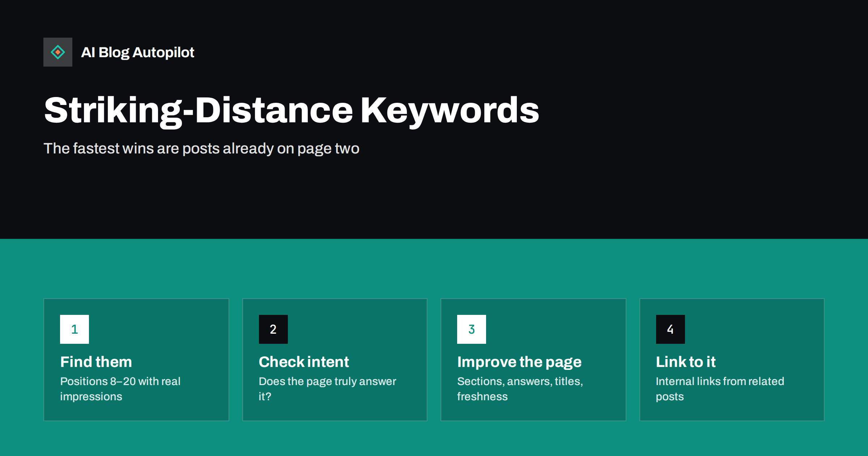868x456 pixels.
Task: Select the Check intent heading
Action: coord(304,362)
